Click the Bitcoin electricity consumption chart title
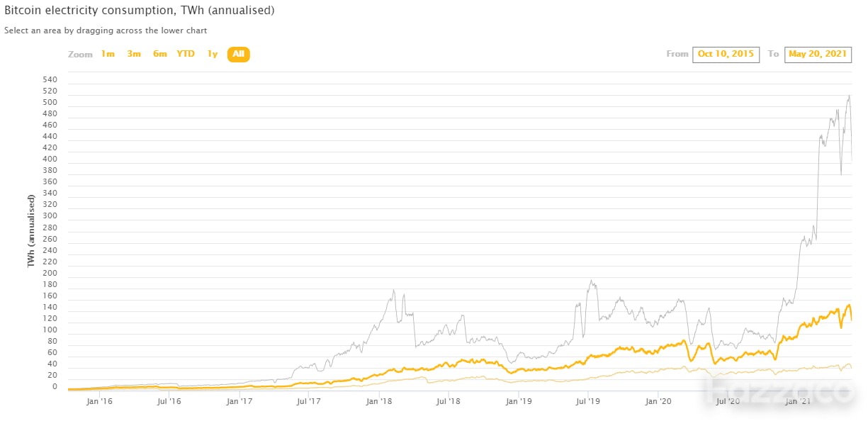 tap(140, 11)
